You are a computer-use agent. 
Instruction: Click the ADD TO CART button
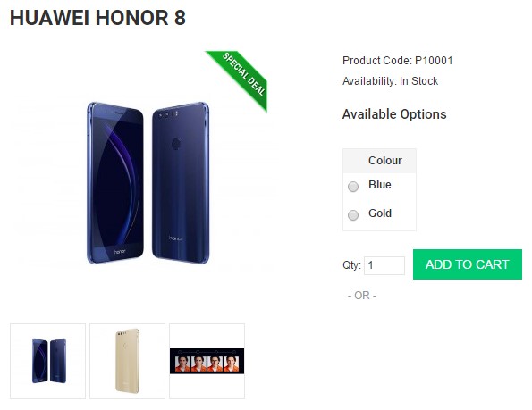(468, 264)
